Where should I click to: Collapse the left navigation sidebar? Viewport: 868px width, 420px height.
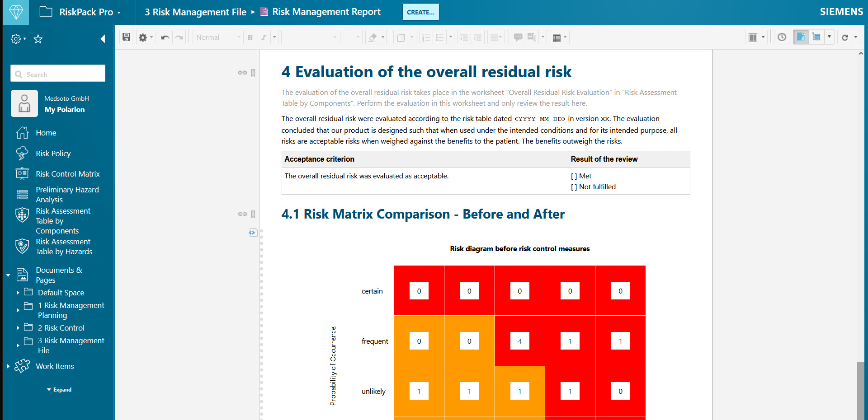pos(103,39)
